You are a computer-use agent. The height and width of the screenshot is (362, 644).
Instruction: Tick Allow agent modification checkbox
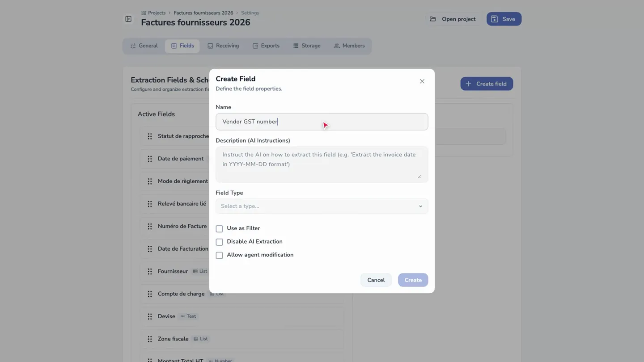tap(219, 256)
